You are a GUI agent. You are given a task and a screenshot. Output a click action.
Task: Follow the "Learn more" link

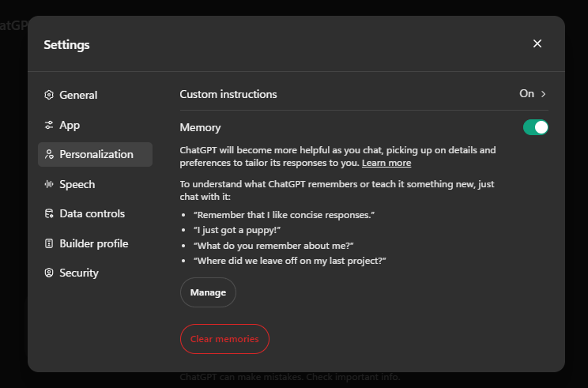(386, 163)
